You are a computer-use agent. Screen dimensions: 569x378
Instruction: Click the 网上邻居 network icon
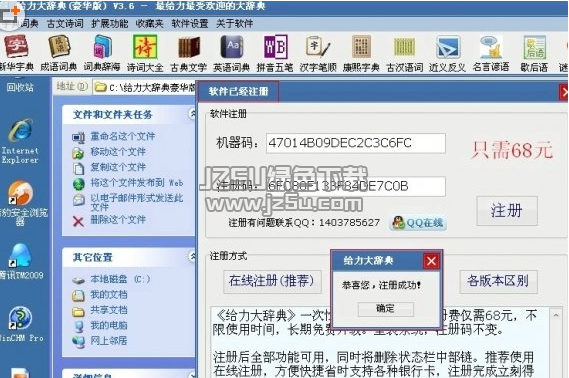coord(78,342)
